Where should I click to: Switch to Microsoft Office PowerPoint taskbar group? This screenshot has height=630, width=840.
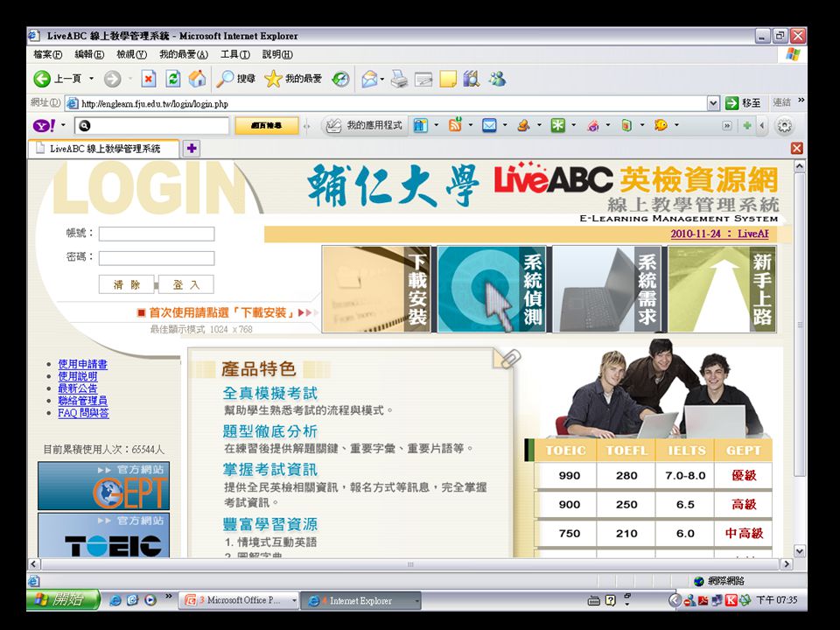(x=239, y=600)
